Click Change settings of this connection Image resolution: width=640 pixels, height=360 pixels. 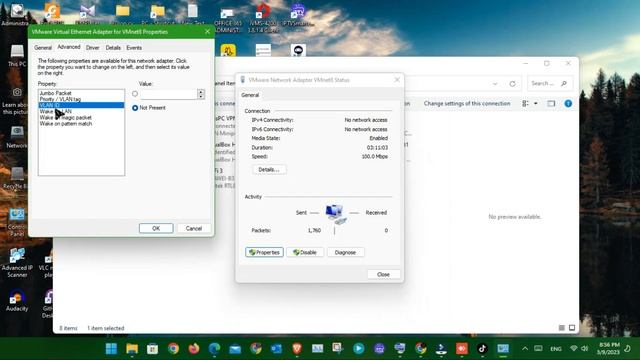(467, 104)
